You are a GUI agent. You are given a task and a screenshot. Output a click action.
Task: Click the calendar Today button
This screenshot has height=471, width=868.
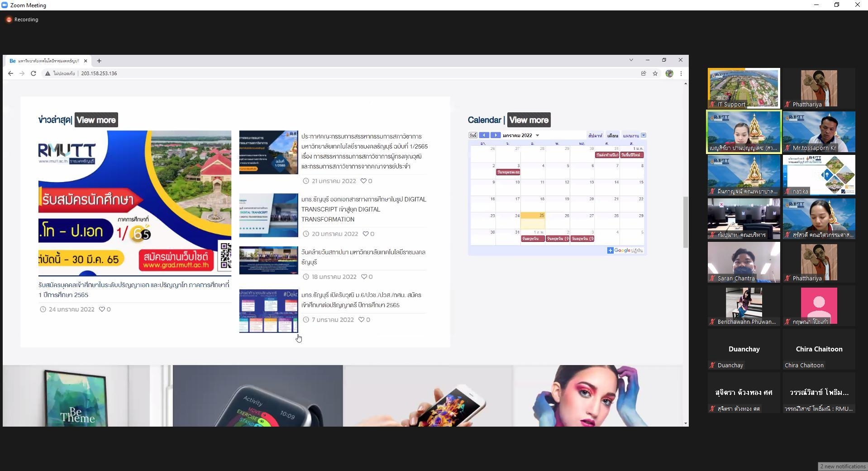(473, 135)
